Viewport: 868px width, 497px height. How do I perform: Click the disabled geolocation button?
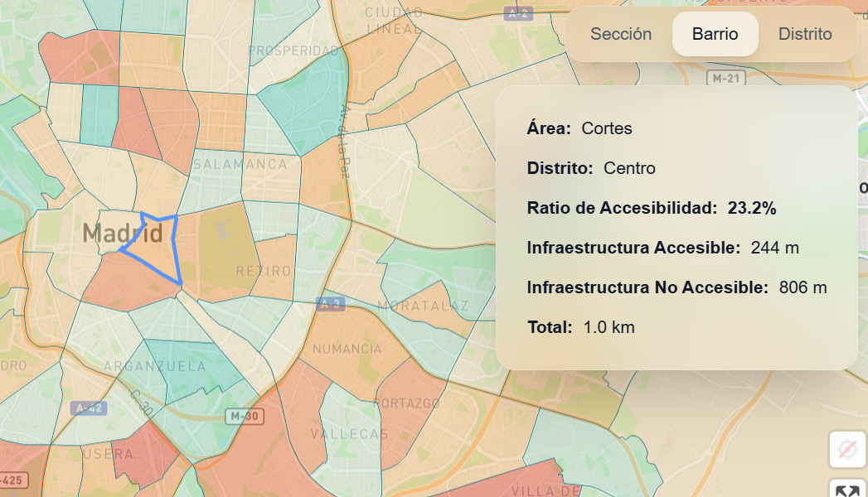click(x=846, y=450)
